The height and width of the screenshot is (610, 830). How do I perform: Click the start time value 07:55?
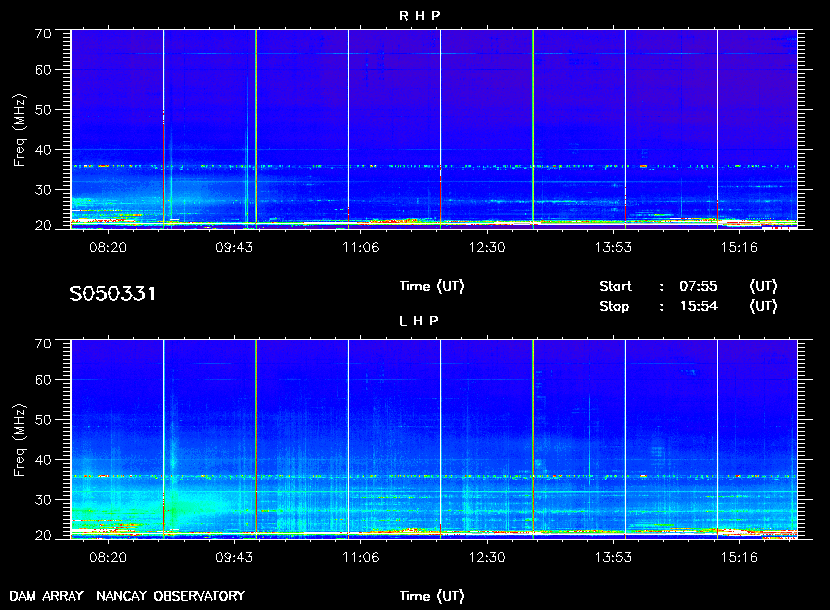(x=698, y=286)
